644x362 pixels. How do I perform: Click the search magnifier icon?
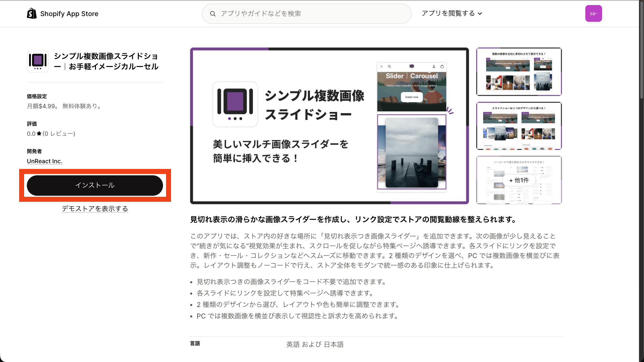(213, 13)
